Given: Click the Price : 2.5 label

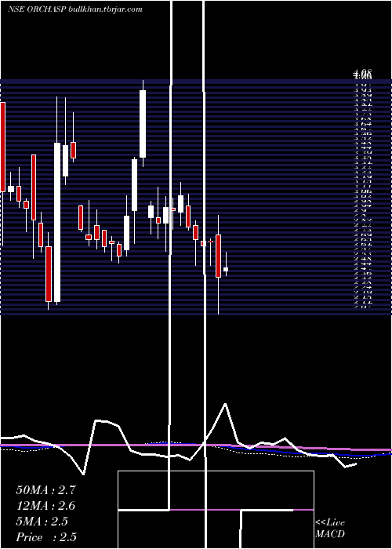Looking at the screenshot, I should (46, 537).
